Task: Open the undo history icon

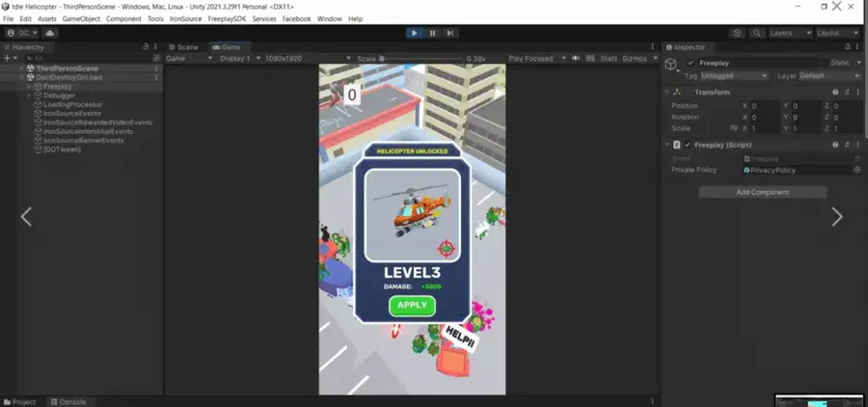Action: click(x=737, y=33)
